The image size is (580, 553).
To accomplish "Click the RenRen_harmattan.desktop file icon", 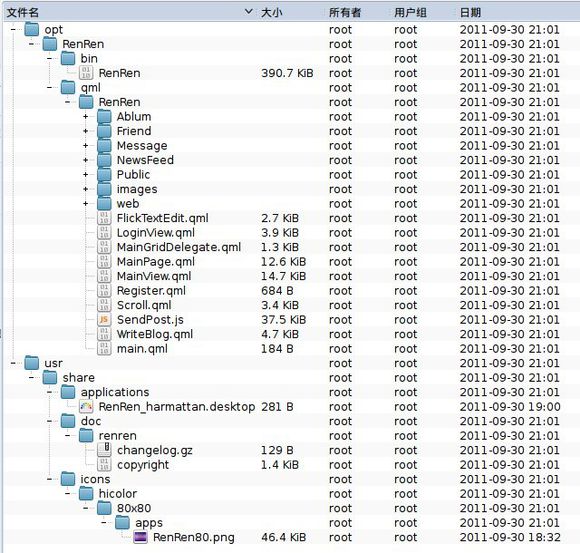I will click(x=86, y=407).
